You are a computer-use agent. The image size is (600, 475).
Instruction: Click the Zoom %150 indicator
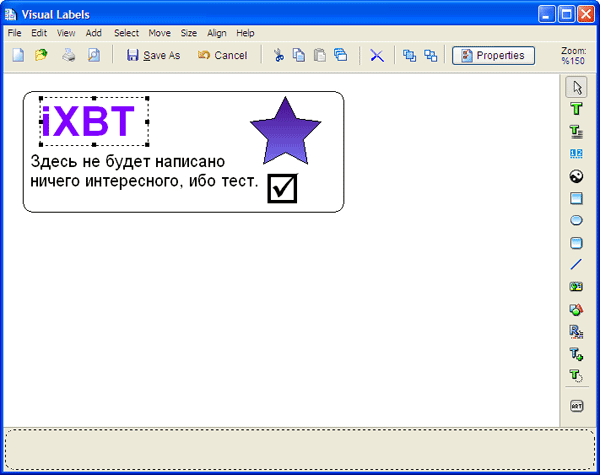[573, 55]
